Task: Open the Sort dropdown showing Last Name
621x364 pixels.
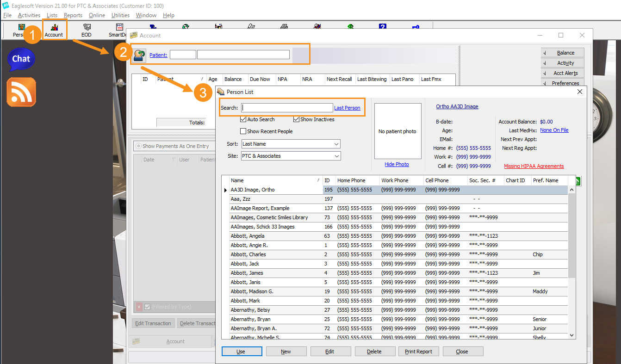Action: (291, 144)
